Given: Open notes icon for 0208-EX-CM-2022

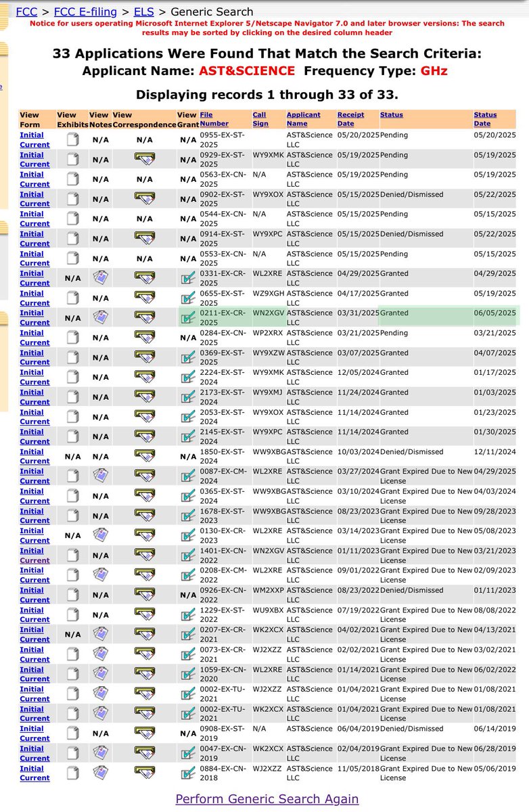Looking at the screenshot, I should pos(100,575).
